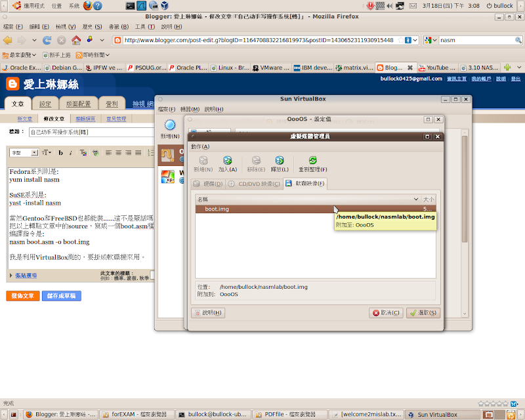This screenshot has width=525, height=420.
Task: Switch to CD/DVD 映像(C) tab
Action: pyautogui.click(x=254, y=184)
